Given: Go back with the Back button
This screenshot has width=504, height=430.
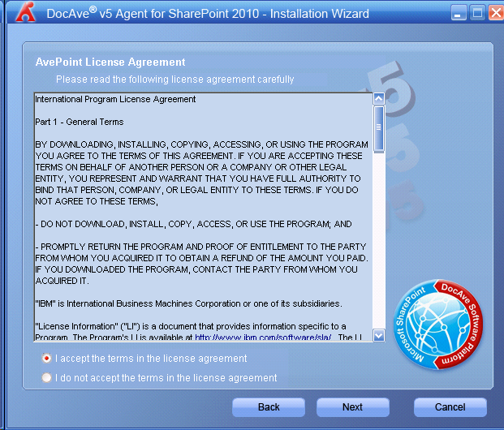Looking at the screenshot, I should [269, 406].
